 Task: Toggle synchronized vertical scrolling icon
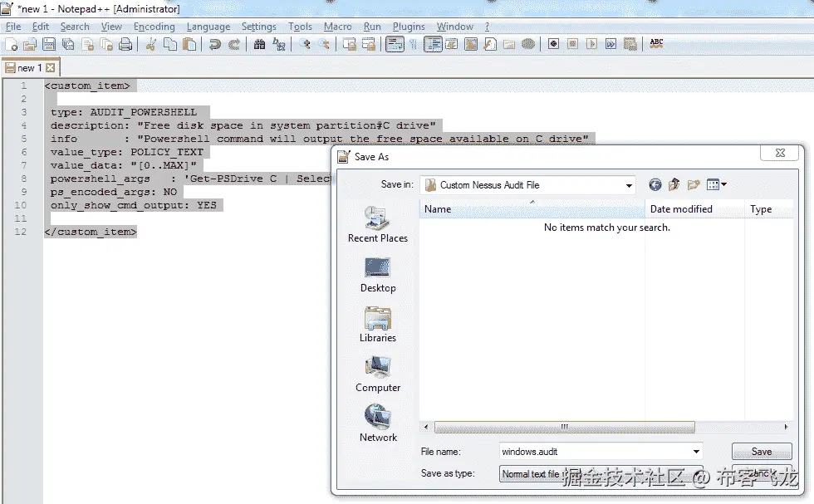(x=350, y=45)
